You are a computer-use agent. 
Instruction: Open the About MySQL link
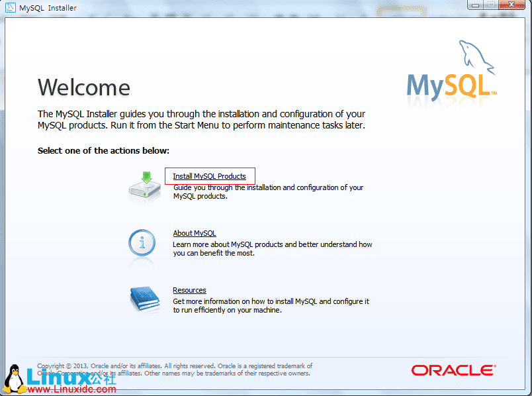point(195,232)
